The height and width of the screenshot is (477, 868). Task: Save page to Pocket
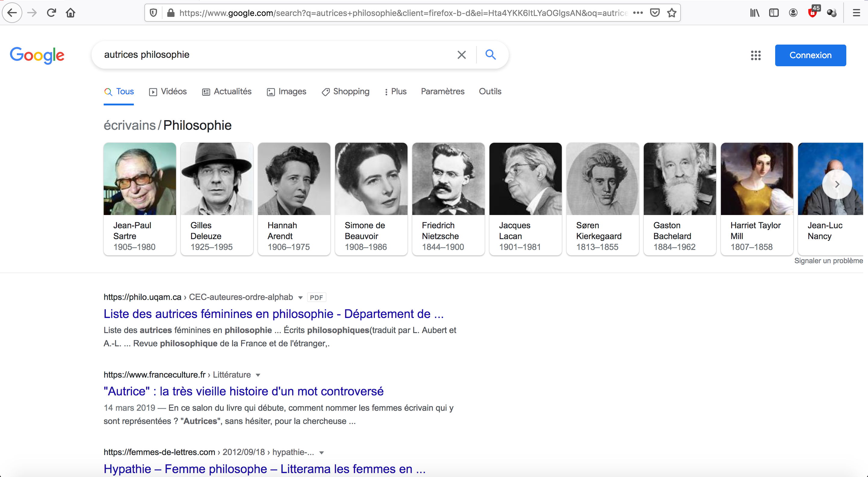(654, 13)
